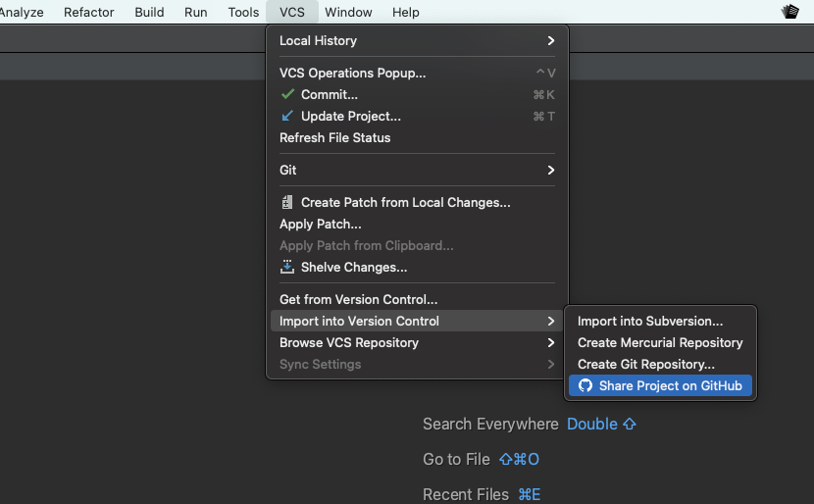The image size is (814, 504).
Task: Choose Shelve Changes... entry
Action: [x=417, y=268]
